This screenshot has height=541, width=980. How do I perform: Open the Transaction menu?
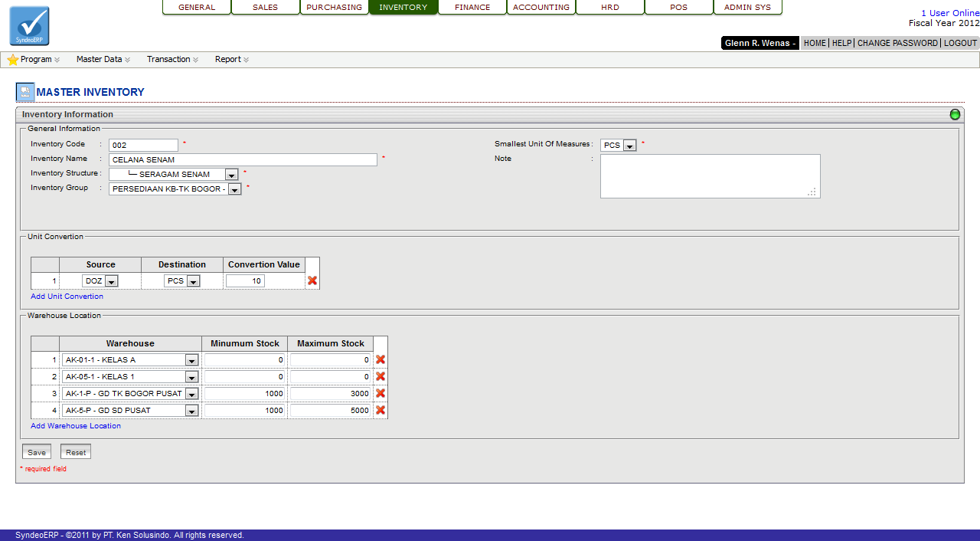[172, 59]
